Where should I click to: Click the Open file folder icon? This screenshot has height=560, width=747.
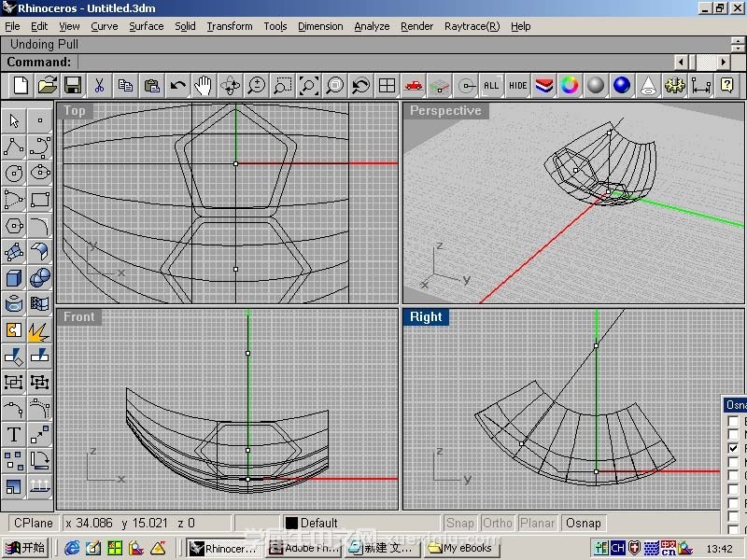[48, 86]
